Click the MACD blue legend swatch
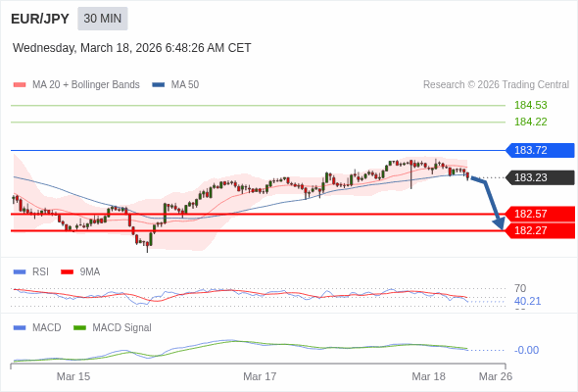The image size is (578, 392). [20, 328]
